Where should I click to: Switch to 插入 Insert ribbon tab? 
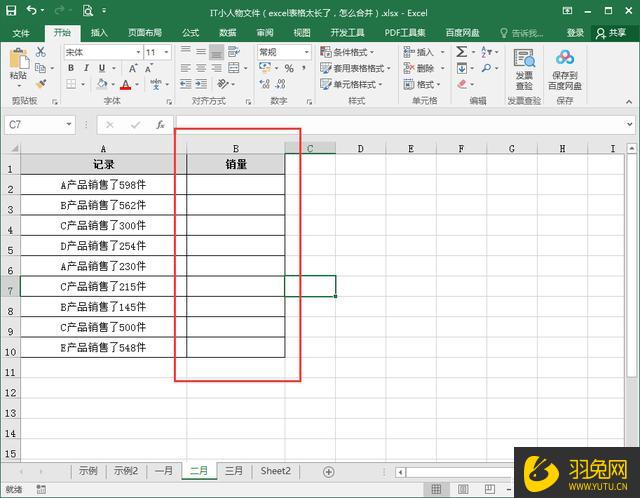[99, 33]
